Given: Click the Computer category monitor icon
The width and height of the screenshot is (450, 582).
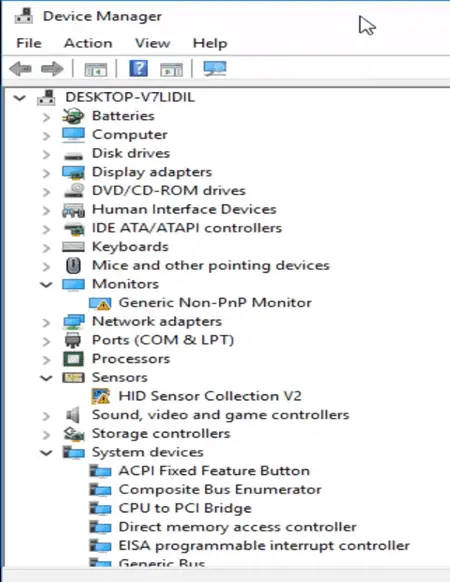Looking at the screenshot, I should (x=73, y=135).
